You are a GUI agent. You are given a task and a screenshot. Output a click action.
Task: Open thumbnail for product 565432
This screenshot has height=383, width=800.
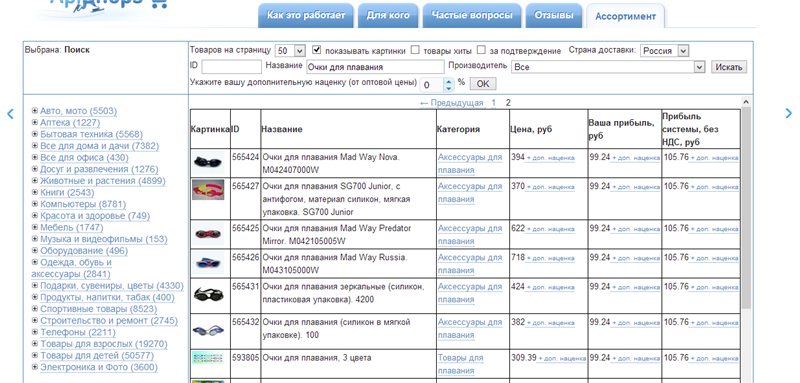(x=208, y=330)
